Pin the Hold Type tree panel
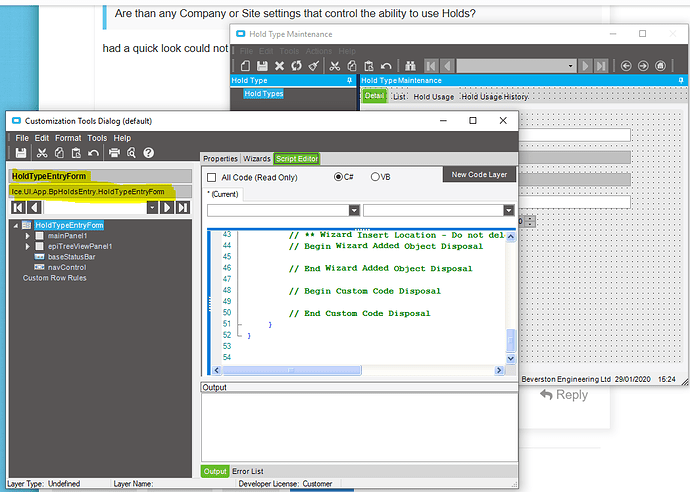 point(349,81)
